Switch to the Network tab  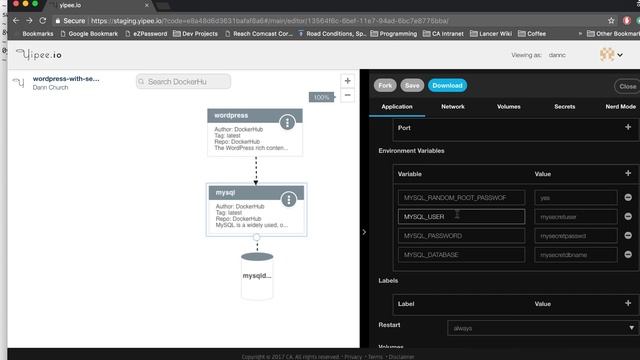(453, 107)
